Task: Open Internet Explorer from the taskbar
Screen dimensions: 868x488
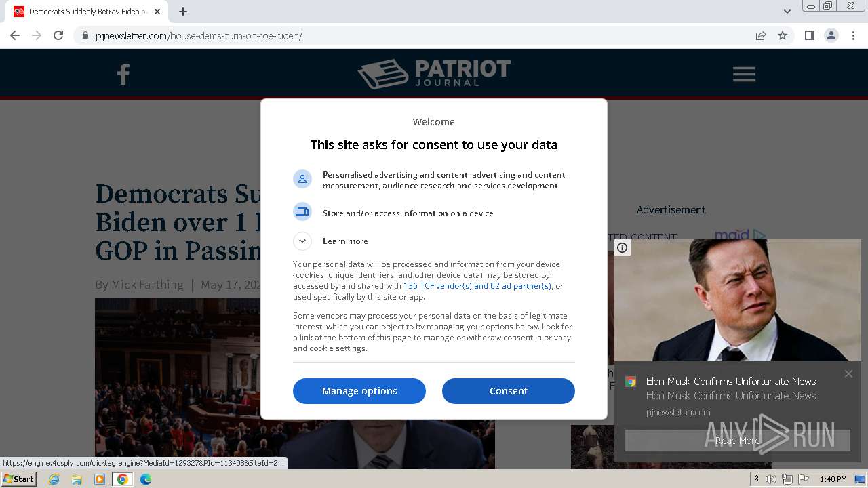Action: coord(54,479)
